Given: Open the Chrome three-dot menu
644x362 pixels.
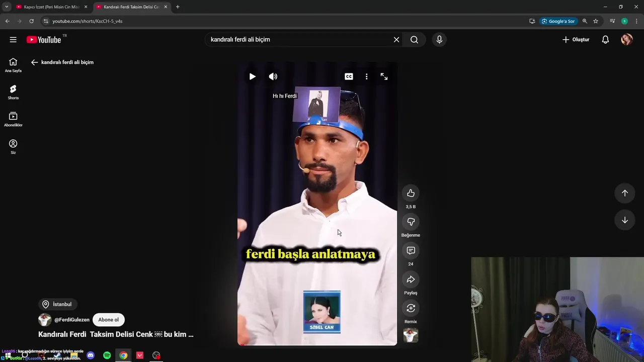Looking at the screenshot, I should coord(637,21).
